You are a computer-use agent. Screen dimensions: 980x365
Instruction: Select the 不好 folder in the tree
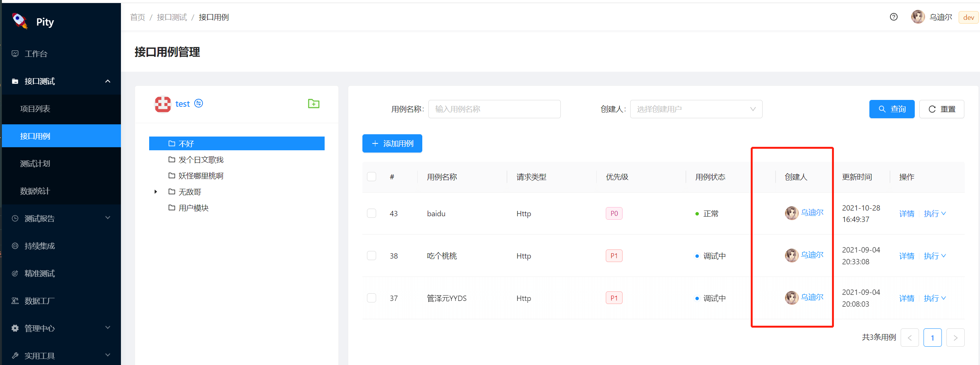click(x=237, y=143)
